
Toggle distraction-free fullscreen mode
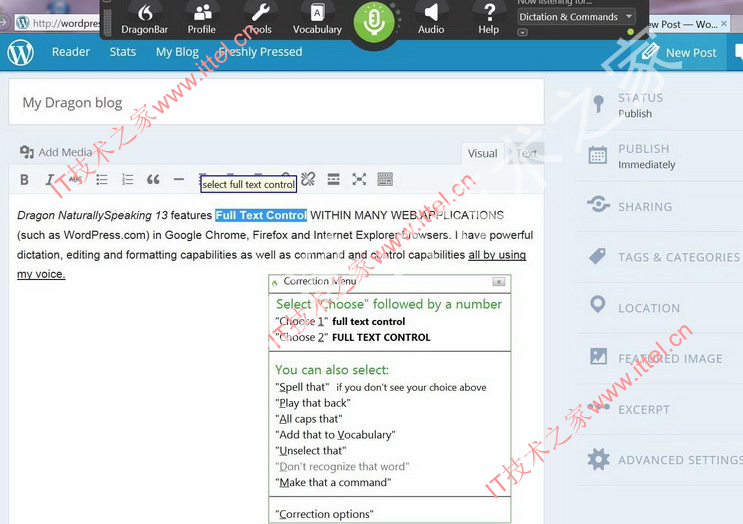359,179
